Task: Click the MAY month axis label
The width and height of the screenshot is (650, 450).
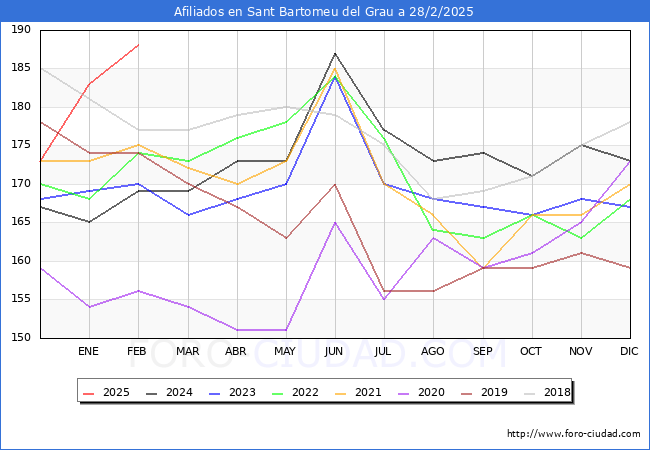Action: tap(285, 351)
